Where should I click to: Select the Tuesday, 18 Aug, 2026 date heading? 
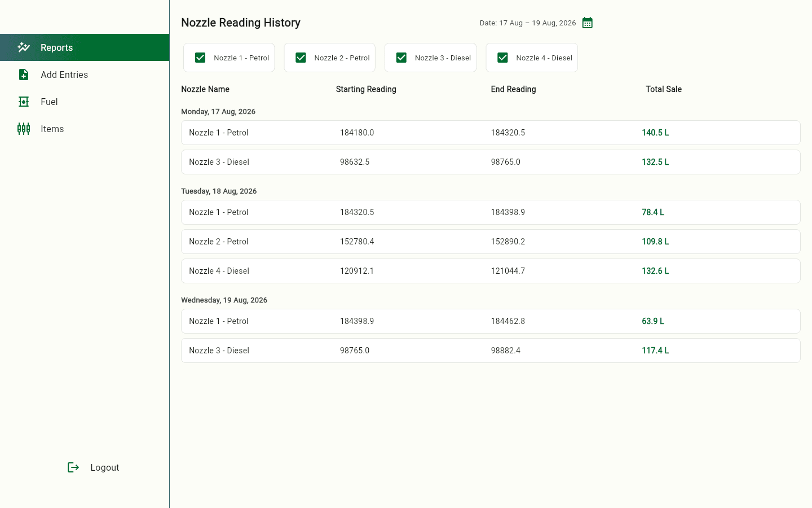(x=219, y=191)
